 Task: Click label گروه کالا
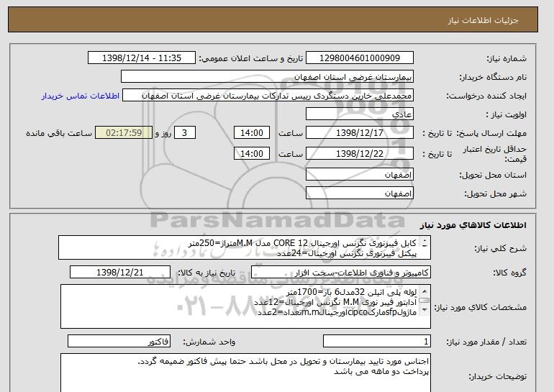tap(509, 273)
